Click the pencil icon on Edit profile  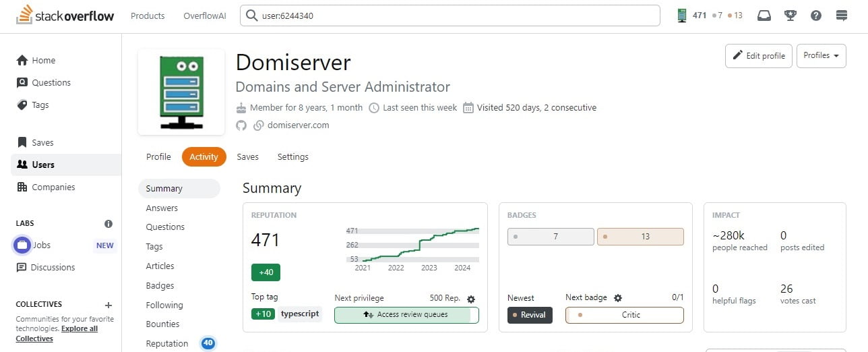pyautogui.click(x=738, y=55)
